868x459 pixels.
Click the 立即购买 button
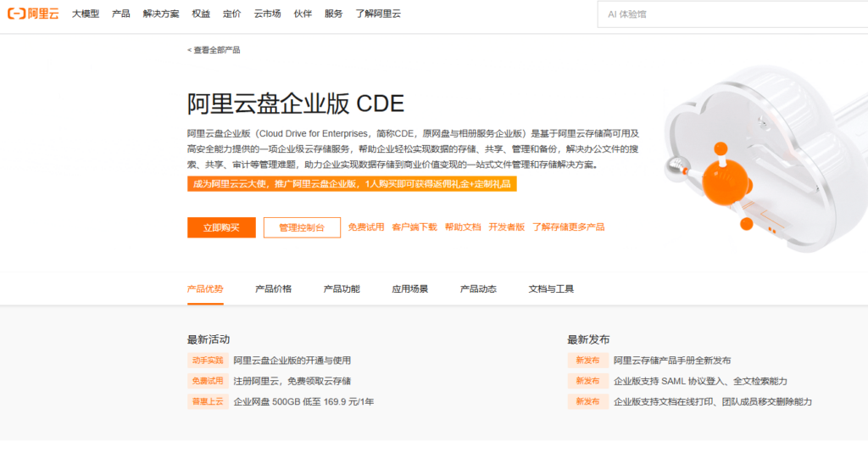click(x=221, y=227)
